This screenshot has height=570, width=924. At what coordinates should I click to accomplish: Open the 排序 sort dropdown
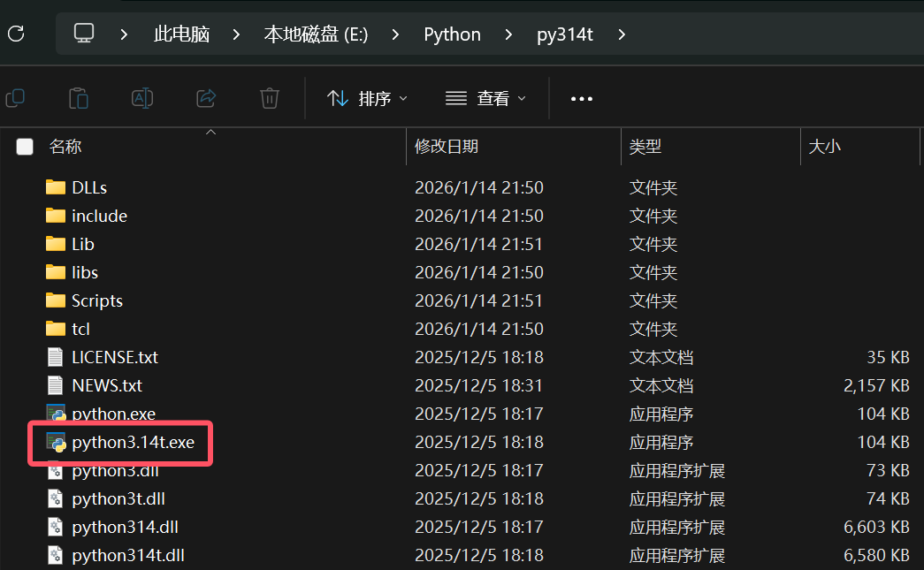[367, 99]
